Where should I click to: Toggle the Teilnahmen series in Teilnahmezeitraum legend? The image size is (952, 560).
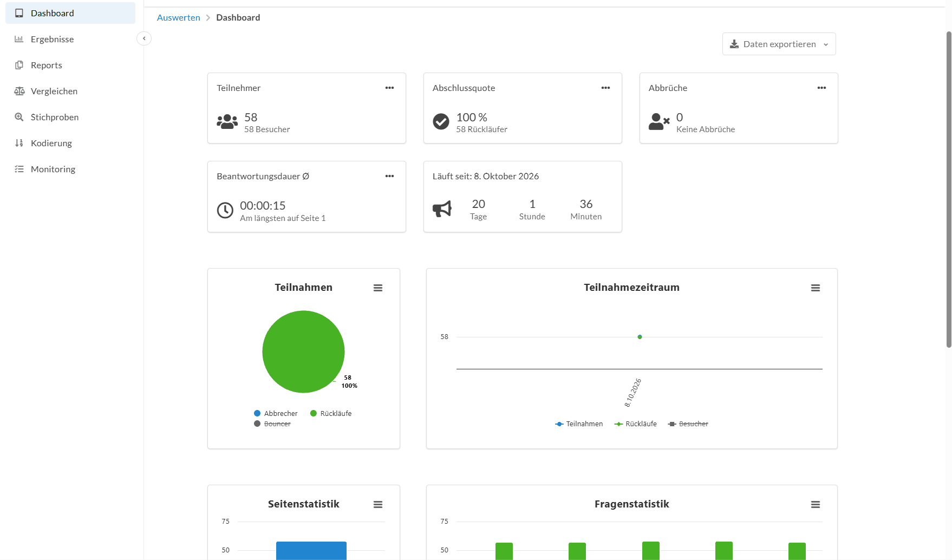coord(579,424)
